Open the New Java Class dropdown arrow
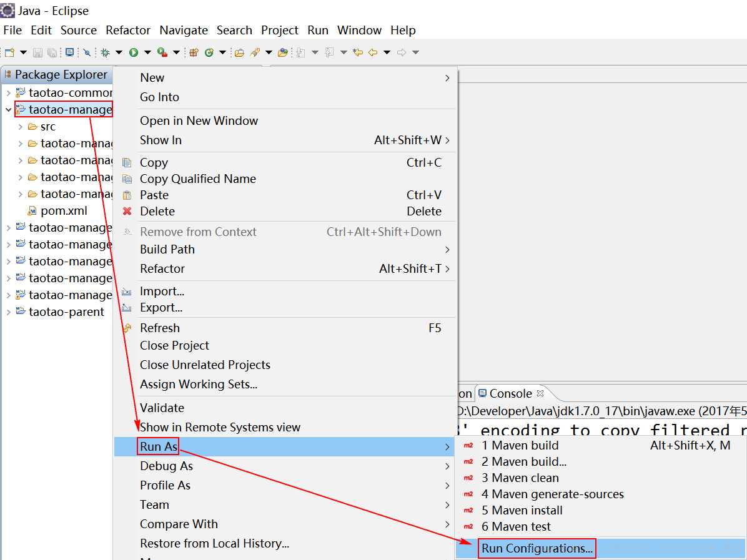747x560 pixels. (222, 52)
